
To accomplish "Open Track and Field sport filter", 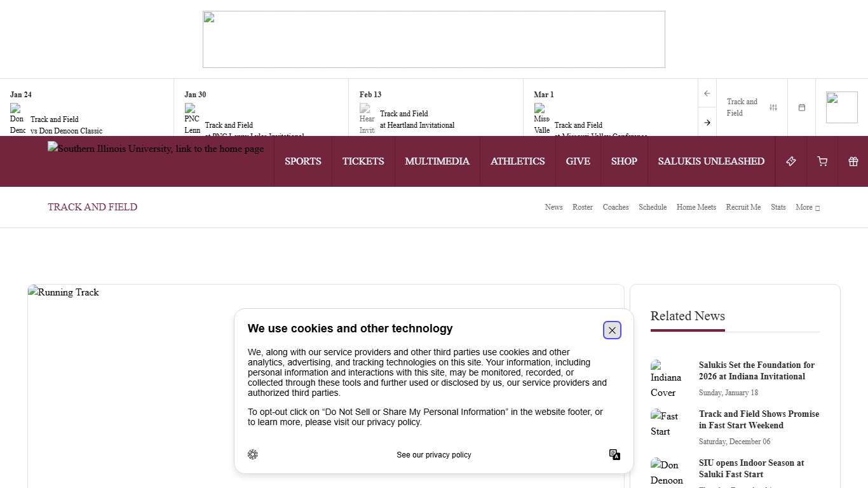I will click(x=752, y=107).
